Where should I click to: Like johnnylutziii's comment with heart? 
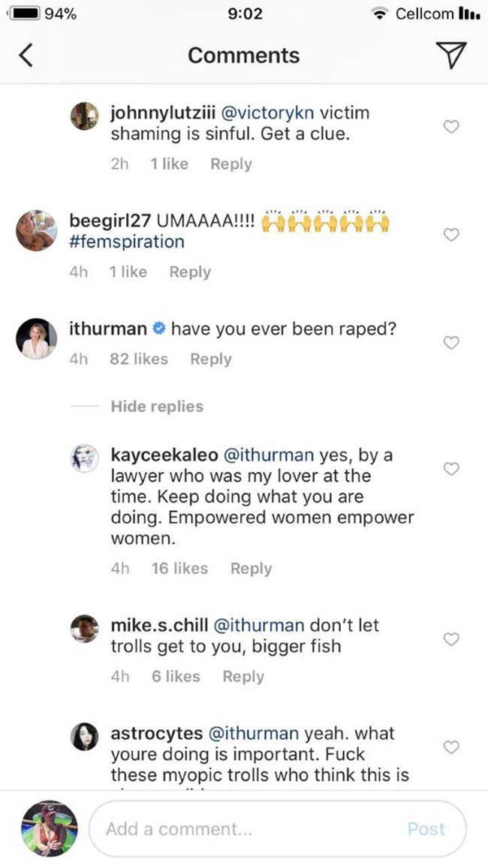[x=451, y=128]
